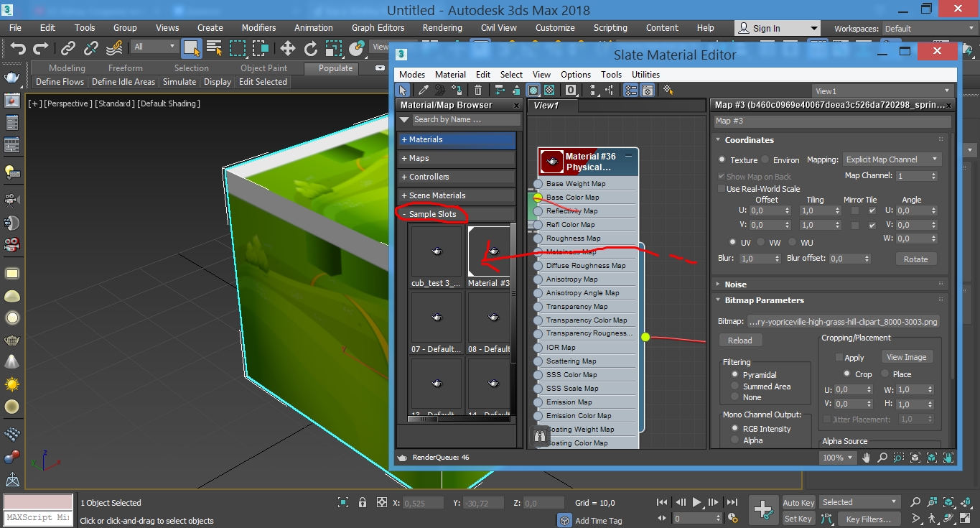Image resolution: width=980 pixels, height=528 pixels.
Task: Open the Mapping type dropdown
Action: coord(892,159)
